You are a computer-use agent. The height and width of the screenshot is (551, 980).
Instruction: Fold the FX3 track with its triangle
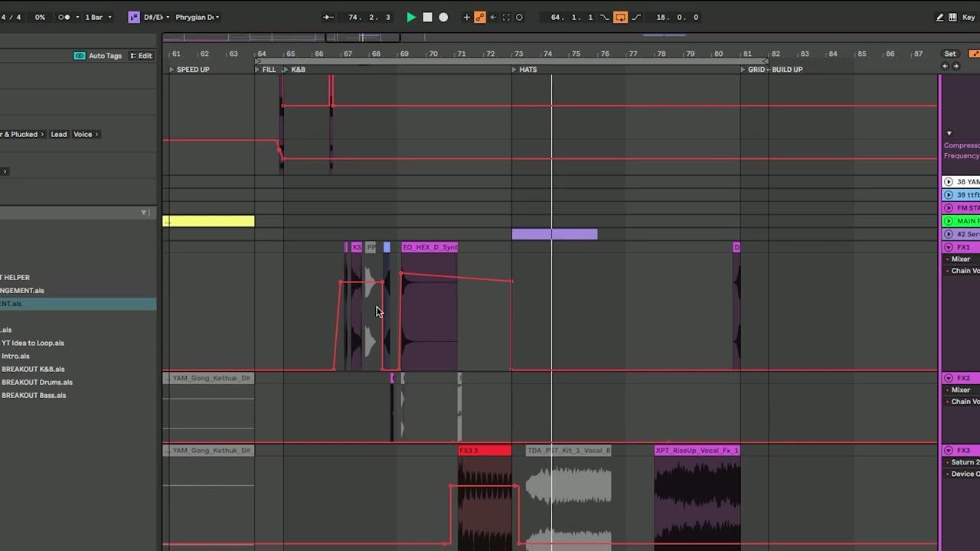pos(949,450)
